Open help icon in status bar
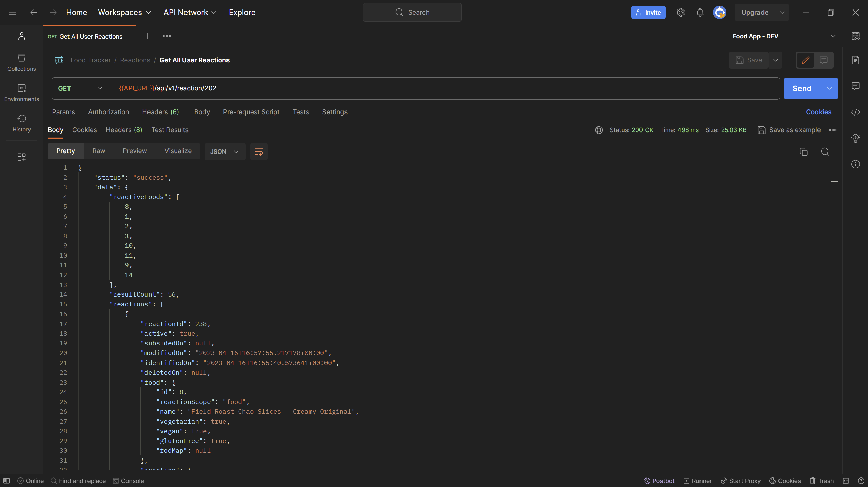 (861, 481)
